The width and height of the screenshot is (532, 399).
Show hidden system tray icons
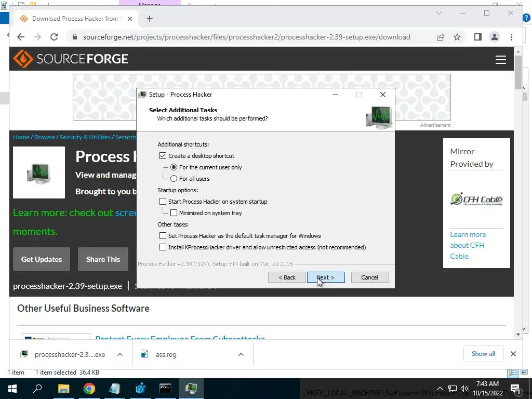(x=440, y=389)
